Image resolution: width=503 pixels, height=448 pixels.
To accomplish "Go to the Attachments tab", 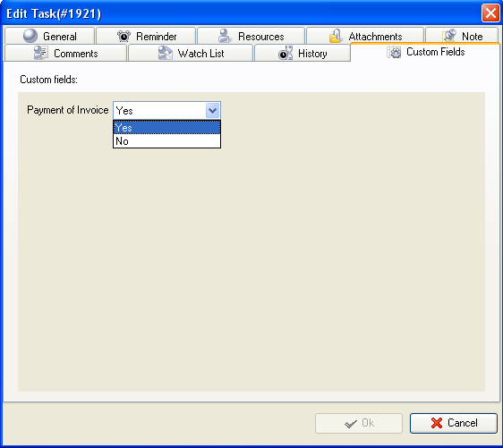I will tap(365, 36).
